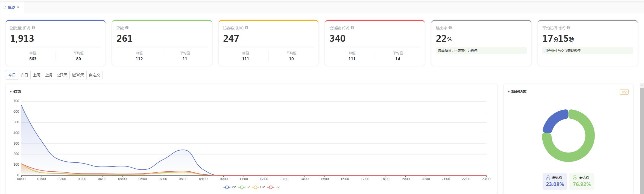The image size is (644, 194).
Task: Click the refresh icon on 概览 tab
Action: point(5,7)
